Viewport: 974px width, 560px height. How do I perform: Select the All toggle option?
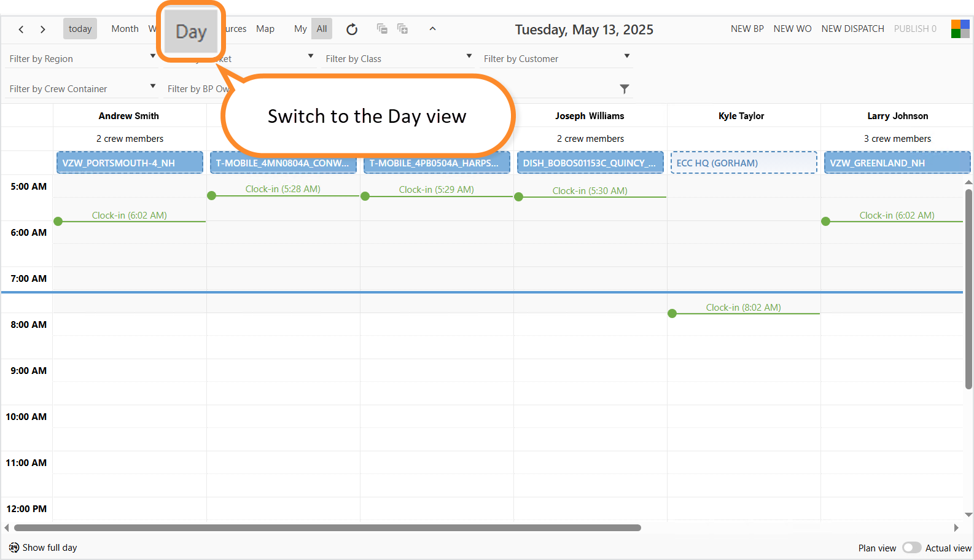tap(322, 29)
